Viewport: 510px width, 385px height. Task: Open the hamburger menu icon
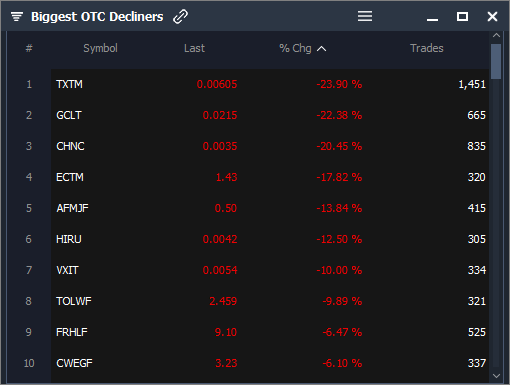coord(365,16)
